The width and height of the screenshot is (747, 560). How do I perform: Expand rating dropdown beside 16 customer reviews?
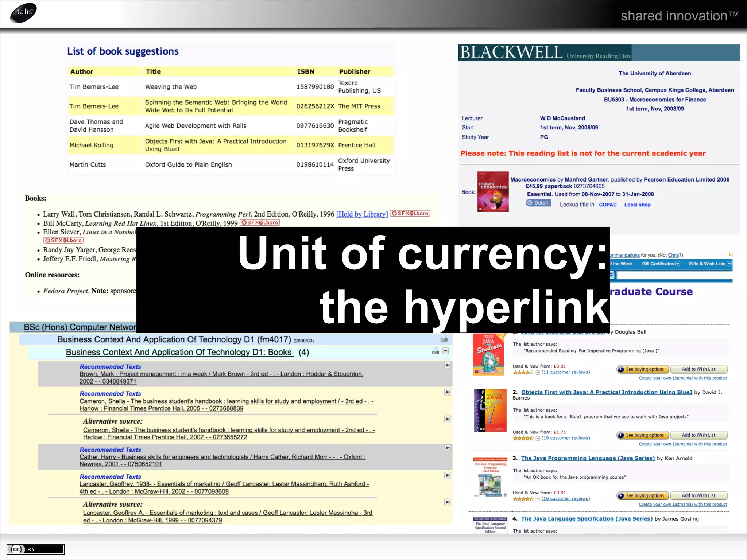[x=538, y=499]
